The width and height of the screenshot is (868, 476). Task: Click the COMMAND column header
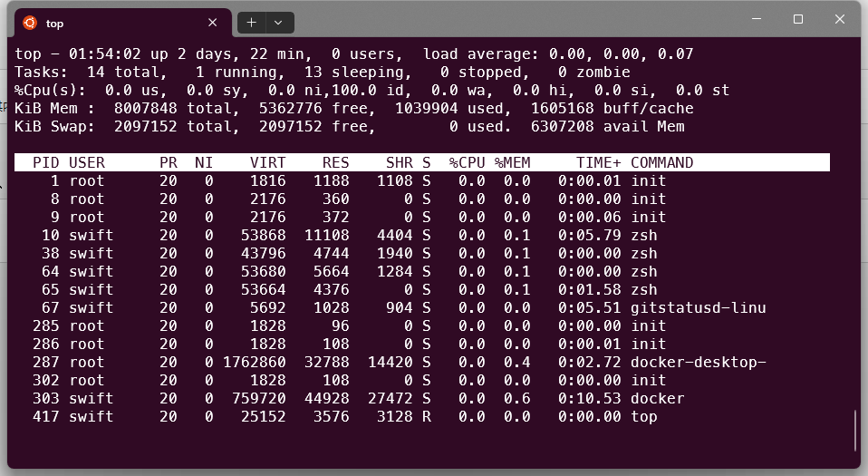662,163
